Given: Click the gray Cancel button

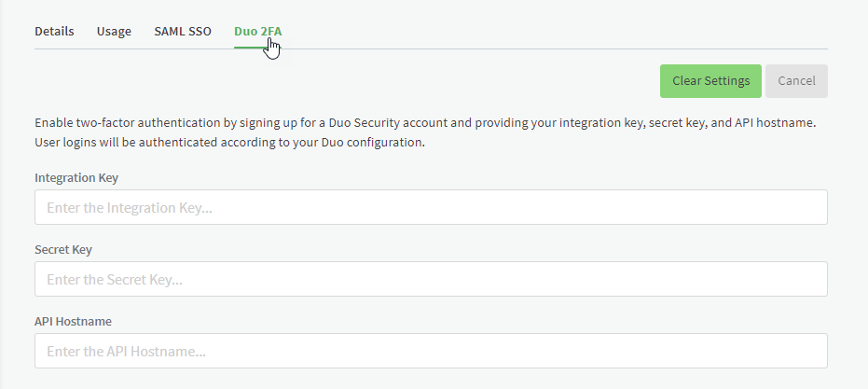Looking at the screenshot, I should tap(796, 81).
